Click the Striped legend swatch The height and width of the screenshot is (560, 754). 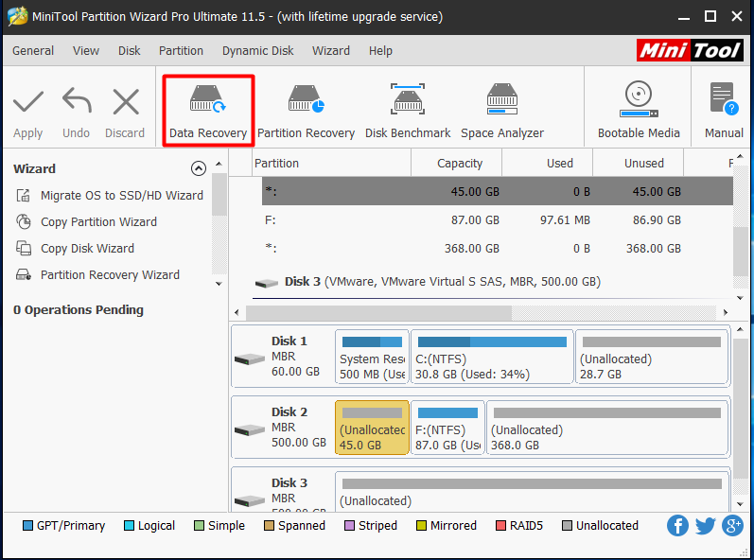coord(350,525)
